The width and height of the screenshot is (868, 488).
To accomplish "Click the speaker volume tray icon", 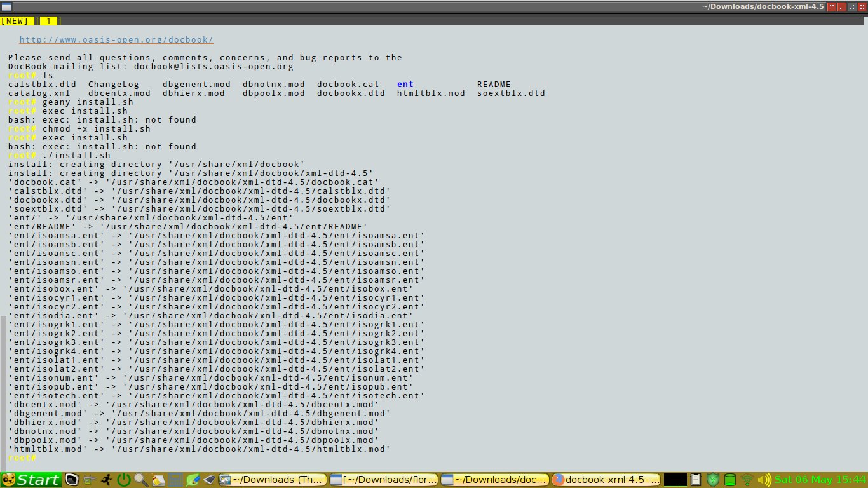I will (764, 480).
